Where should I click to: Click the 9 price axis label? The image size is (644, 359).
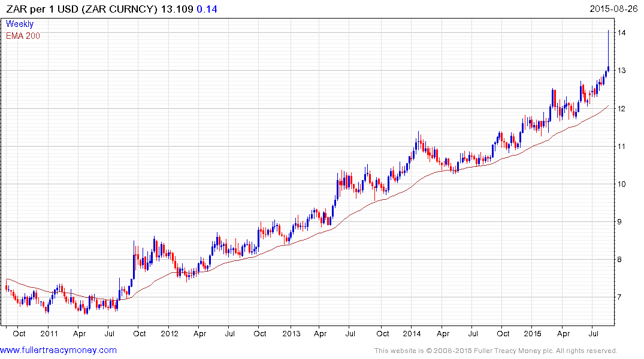[620, 222]
